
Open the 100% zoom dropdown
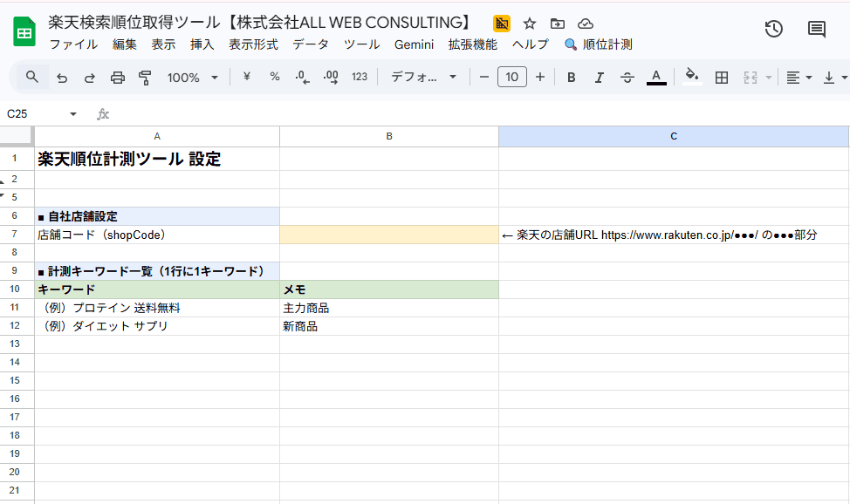[x=192, y=78]
